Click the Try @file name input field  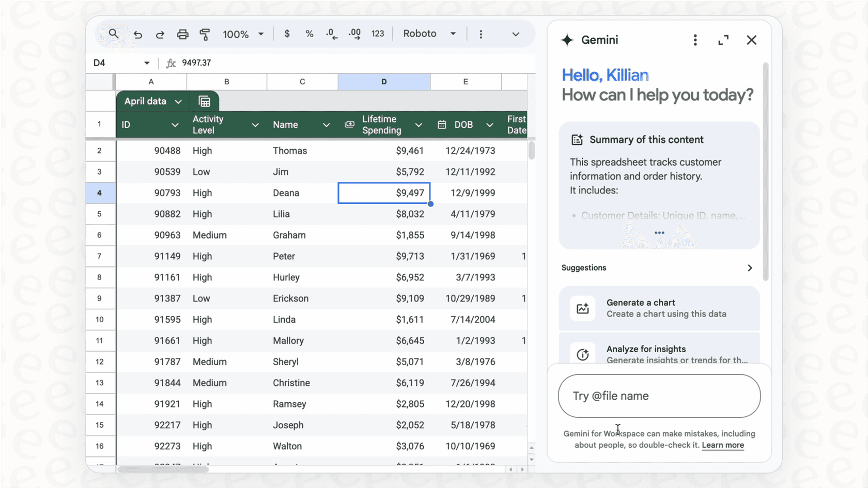point(659,396)
